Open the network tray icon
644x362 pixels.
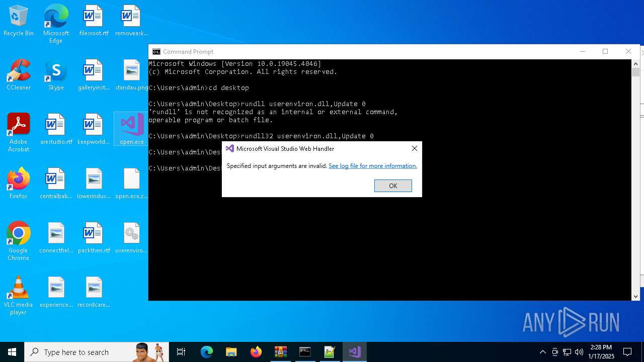pos(567,352)
